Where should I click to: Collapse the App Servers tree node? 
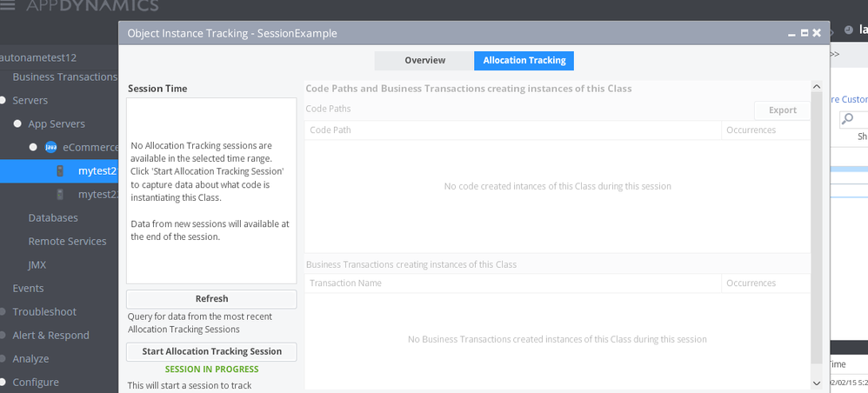coord(17,123)
